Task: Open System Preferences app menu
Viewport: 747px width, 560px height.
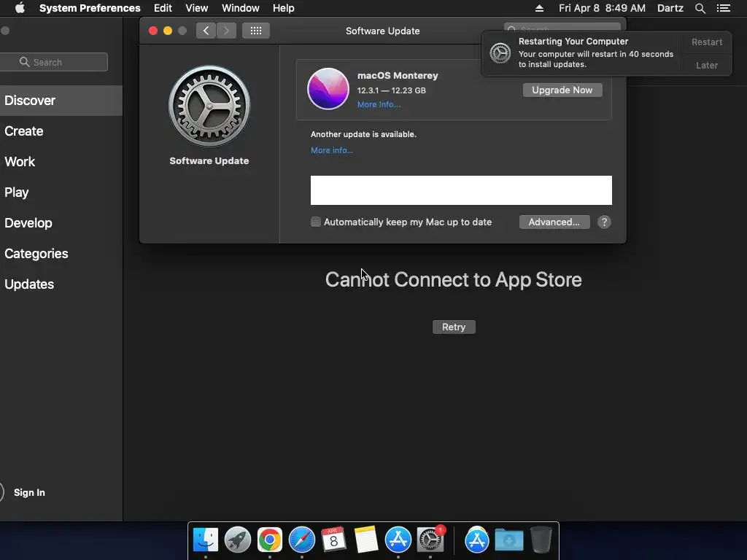Action: click(90, 8)
